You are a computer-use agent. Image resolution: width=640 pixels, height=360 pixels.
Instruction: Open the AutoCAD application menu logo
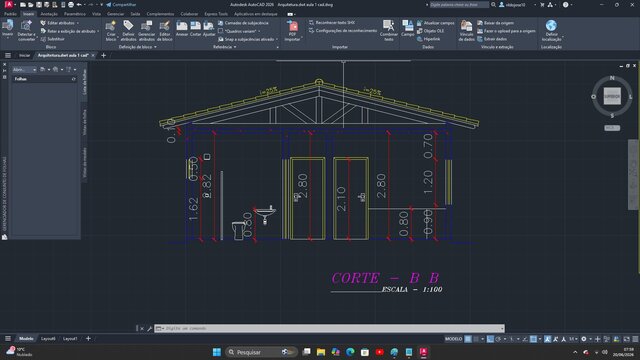point(8,4)
